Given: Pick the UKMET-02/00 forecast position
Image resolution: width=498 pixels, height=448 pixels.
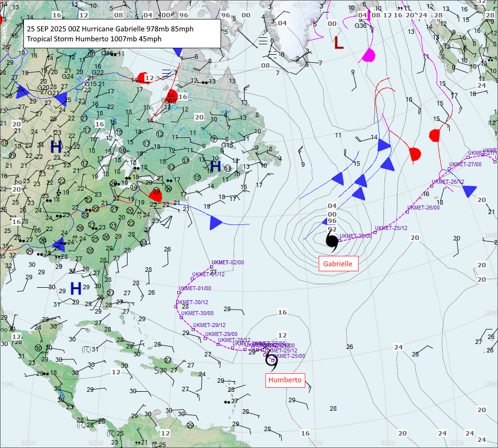Looking at the screenshot, I should 212,266.
